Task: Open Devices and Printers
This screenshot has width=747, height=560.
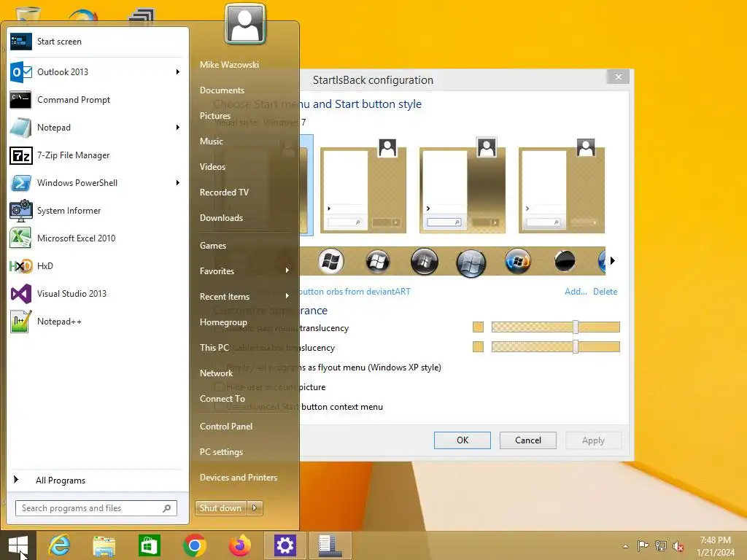Action: [x=239, y=477]
